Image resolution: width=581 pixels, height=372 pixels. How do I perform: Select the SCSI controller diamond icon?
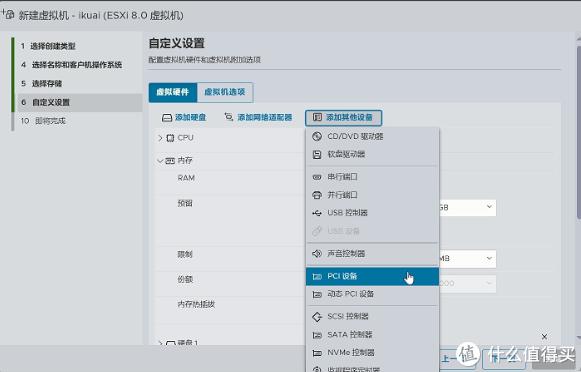click(x=317, y=317)
